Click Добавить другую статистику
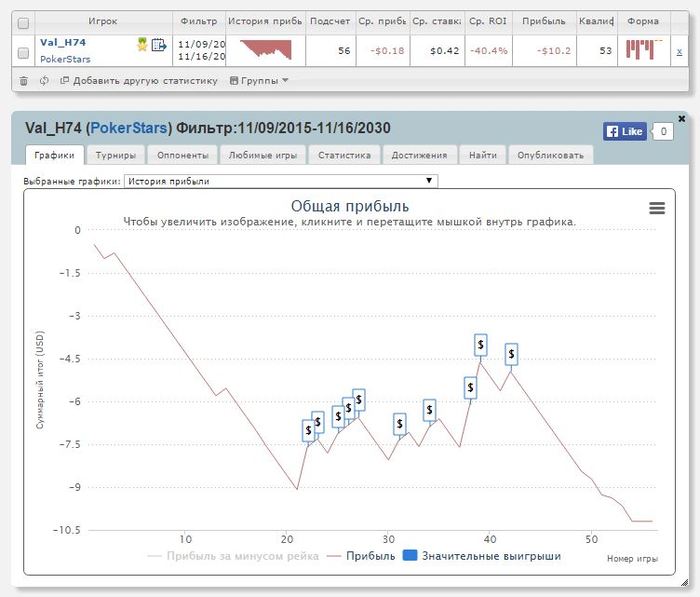The image size is (700, 597). [x=139, y=81]
